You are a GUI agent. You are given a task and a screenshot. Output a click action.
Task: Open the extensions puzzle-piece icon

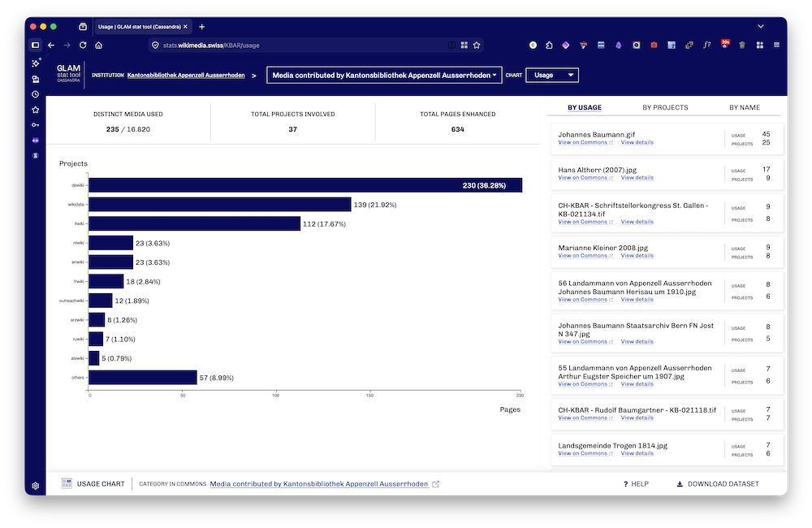coord(549,45)
